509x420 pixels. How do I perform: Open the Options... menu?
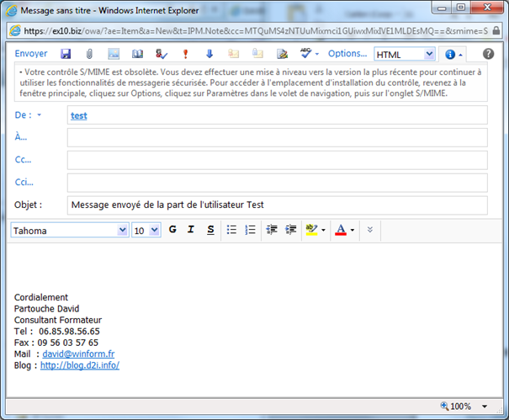[x=347, y=54]
